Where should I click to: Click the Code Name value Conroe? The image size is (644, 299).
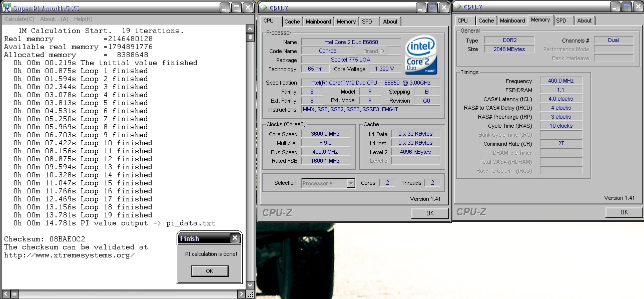328,51
